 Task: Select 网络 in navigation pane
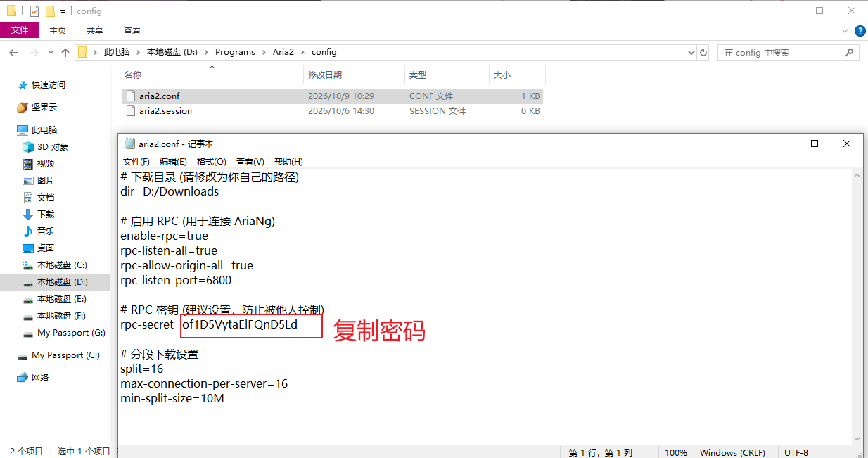coord(41,378)
